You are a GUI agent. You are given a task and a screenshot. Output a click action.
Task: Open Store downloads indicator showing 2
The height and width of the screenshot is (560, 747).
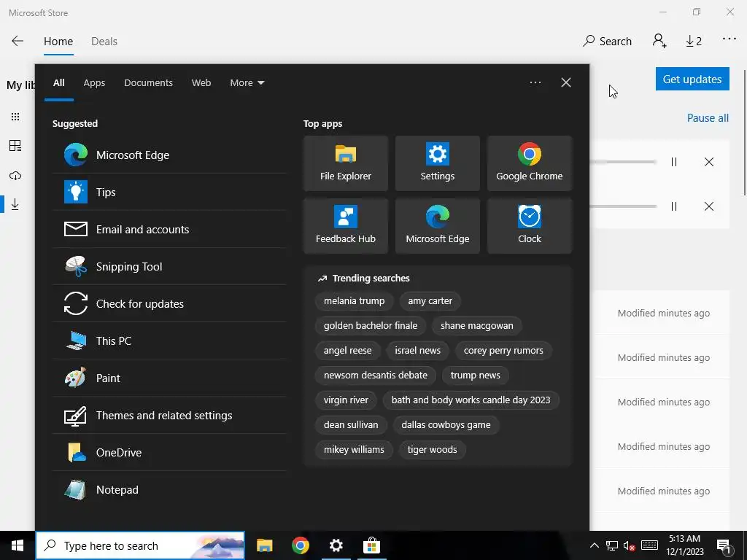pyautogui.click(x=694, y=42)
